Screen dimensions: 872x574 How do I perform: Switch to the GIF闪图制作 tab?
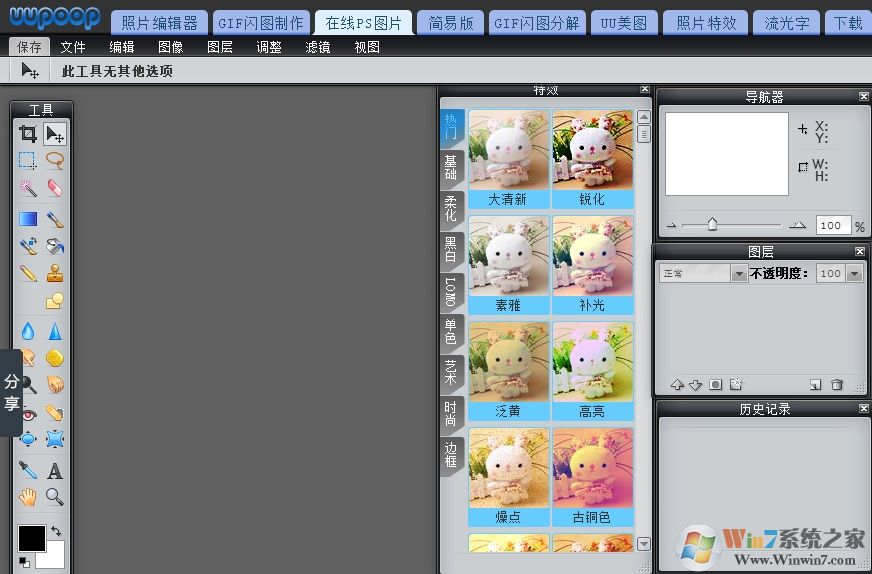(x=261, y=23)
